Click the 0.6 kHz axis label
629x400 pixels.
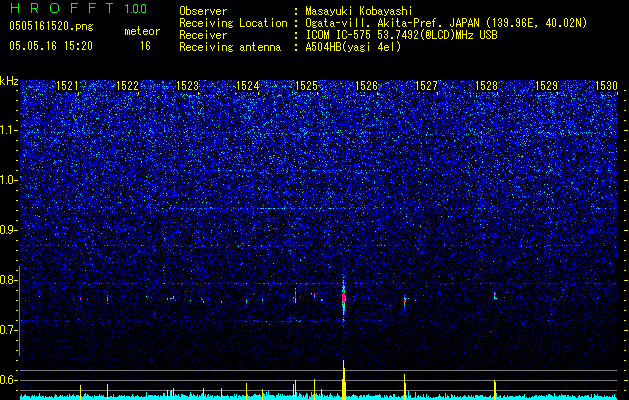(x=8, y=380)
